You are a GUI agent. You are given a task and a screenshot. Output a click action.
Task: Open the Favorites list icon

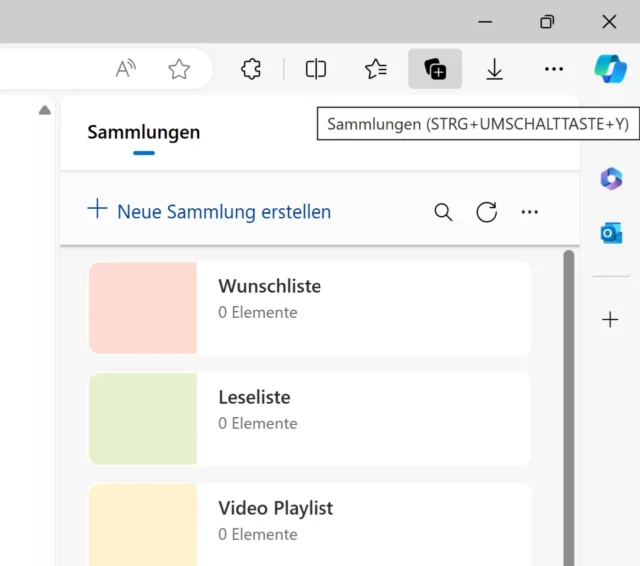point(376,69)
